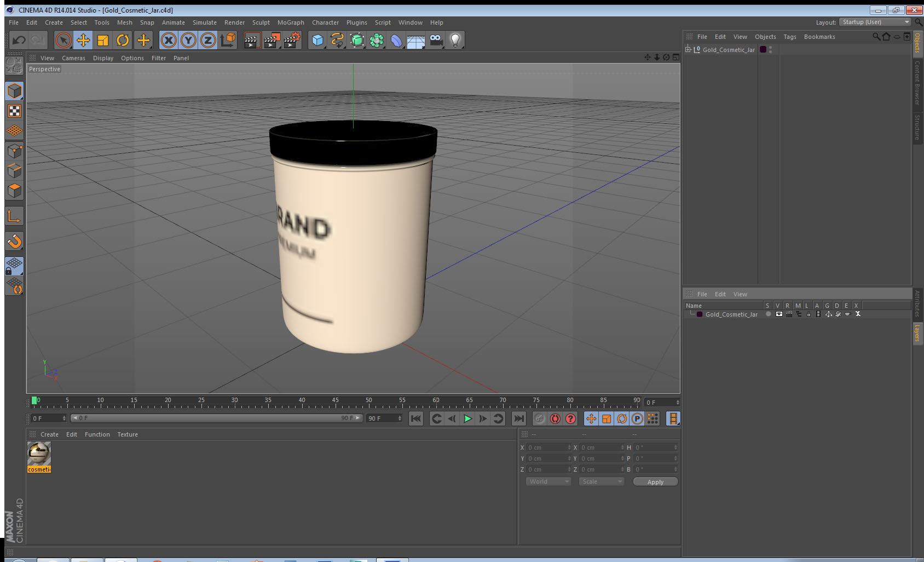Screen dimensions: 924x562
Task: Open Object Manager Tags menu
Action: point(790,37)
